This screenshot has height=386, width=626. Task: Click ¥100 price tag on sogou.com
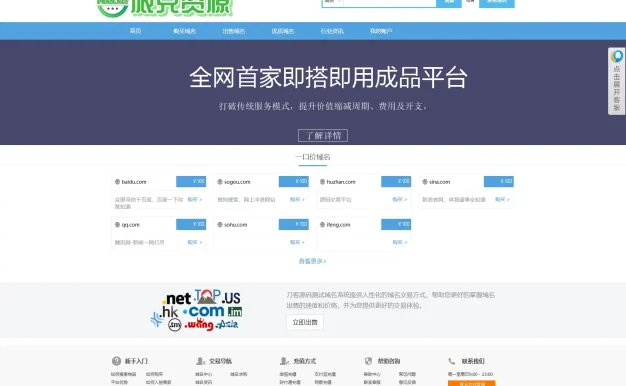tap(293, 181)
